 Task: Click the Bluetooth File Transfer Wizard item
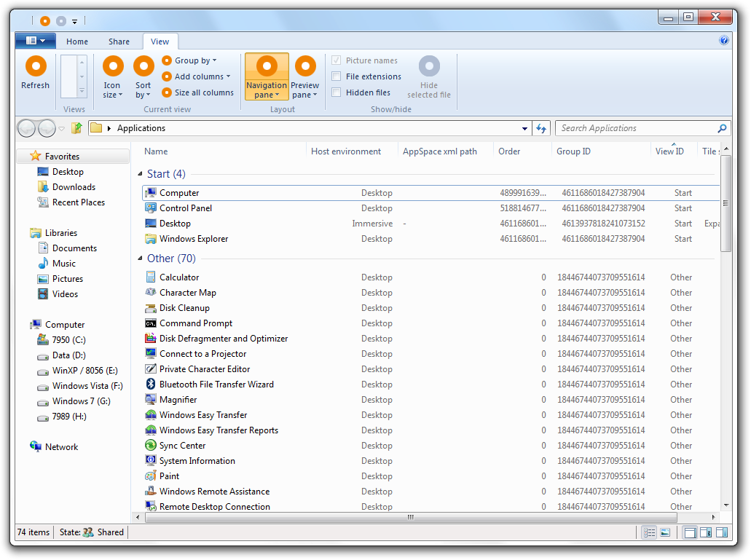pos(216,384)
